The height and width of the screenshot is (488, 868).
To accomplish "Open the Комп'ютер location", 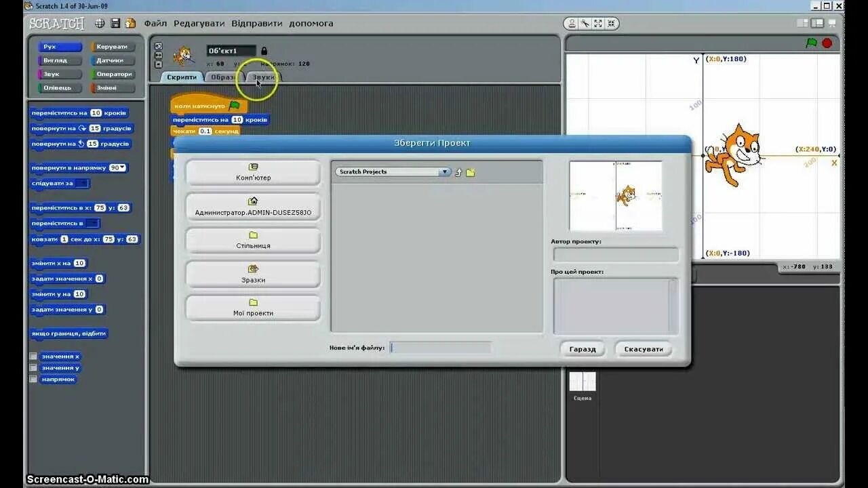I will coord(253,172).
